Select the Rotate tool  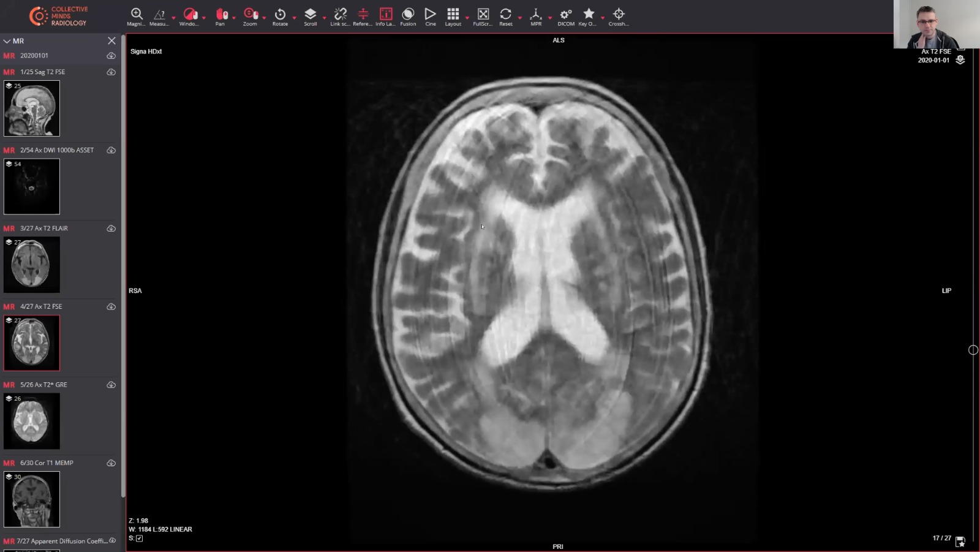[x=281, y=15]
